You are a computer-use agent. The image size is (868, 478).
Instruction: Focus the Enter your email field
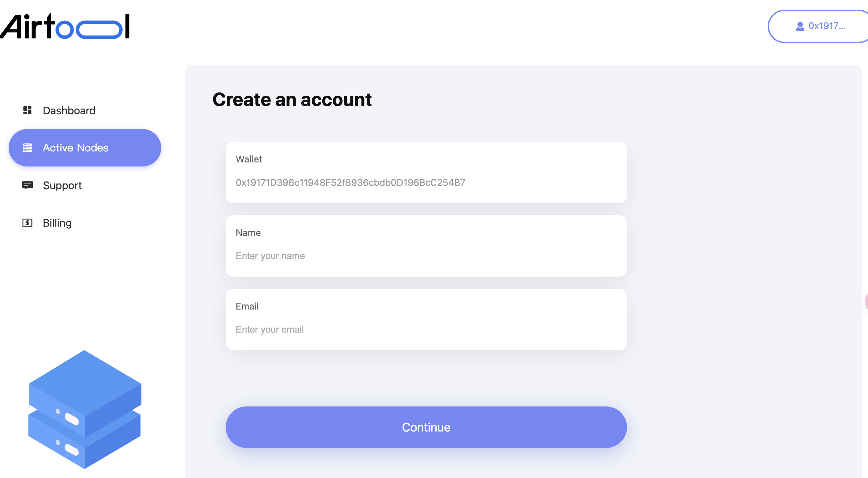[x=426, y=330]
